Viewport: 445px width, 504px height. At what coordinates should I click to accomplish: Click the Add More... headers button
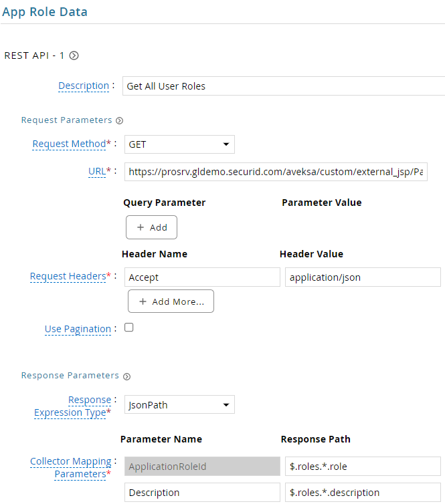(171, 301)
